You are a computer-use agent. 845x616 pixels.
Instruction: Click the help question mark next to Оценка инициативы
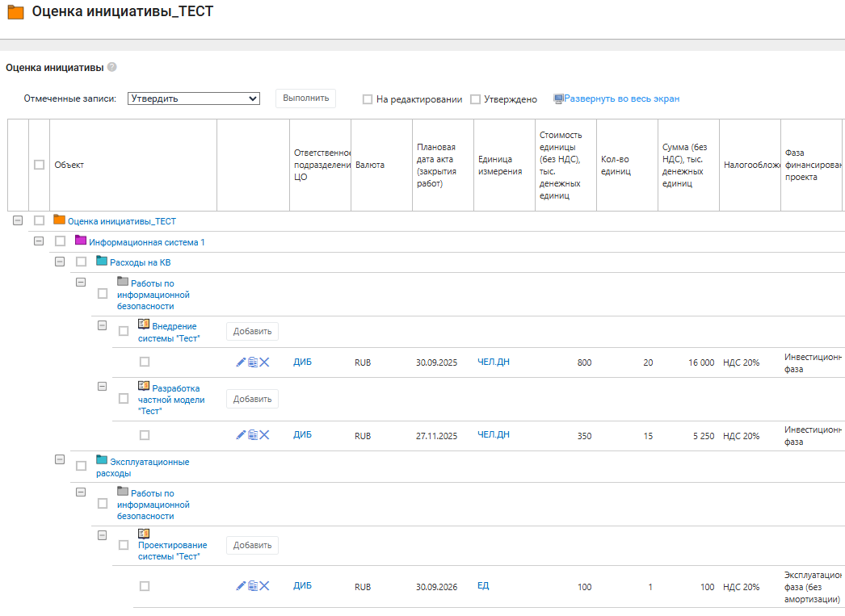pyautogui.click(x=112, y=68)
